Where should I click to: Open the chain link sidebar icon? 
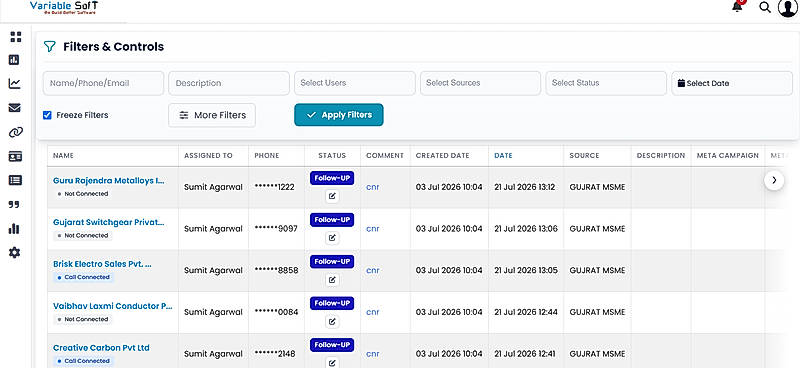[15, 133]
